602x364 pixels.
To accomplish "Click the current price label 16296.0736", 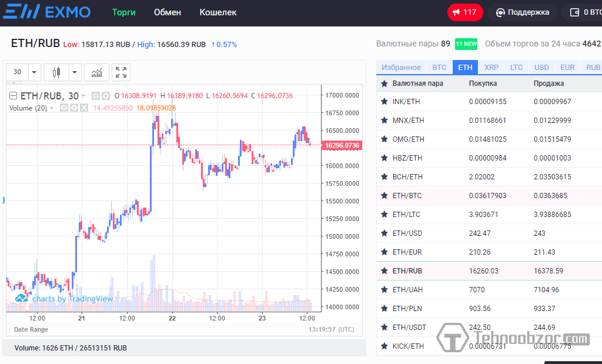I will (x=342, y=145).
